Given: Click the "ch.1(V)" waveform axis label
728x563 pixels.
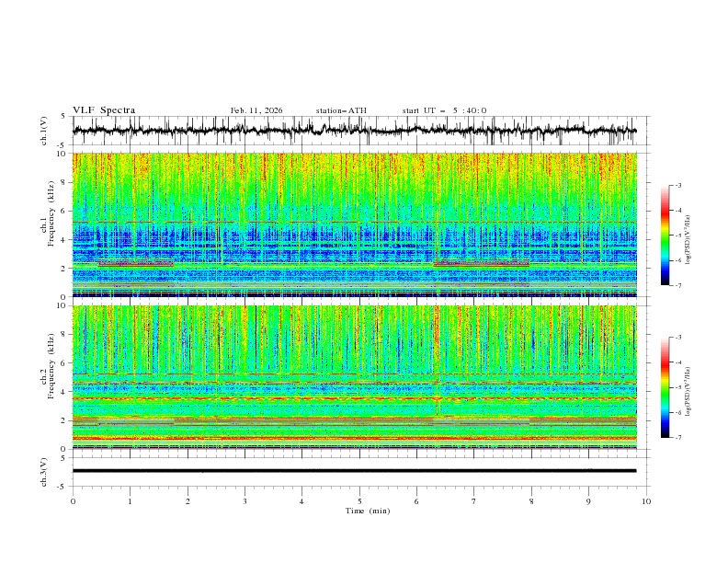Looking at the screenshot, I should click(x=44, y=131).
